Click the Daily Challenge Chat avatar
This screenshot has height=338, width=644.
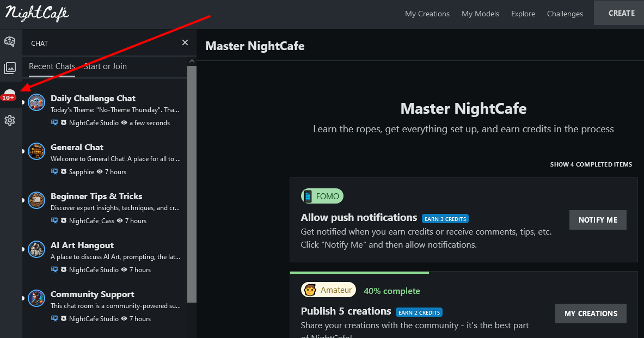tap(36, 102)
